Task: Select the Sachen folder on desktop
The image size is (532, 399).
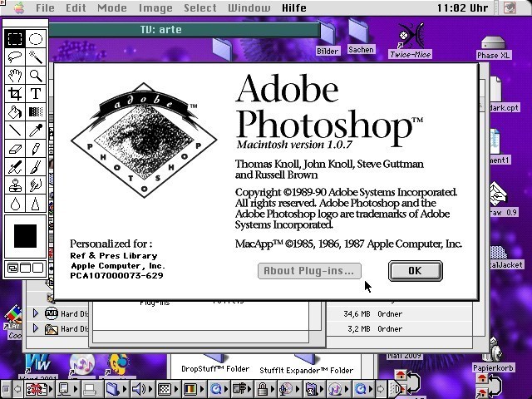Action: click(361, 37)
